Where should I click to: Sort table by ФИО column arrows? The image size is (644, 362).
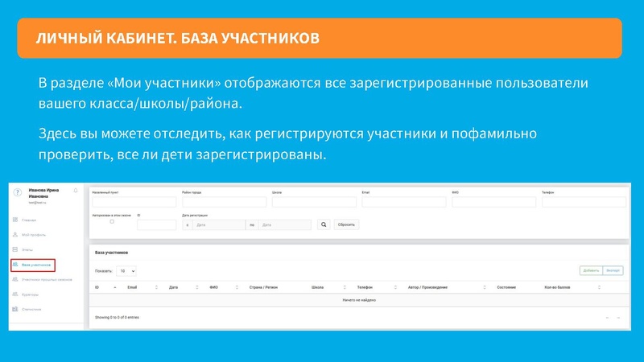(237, 287)
